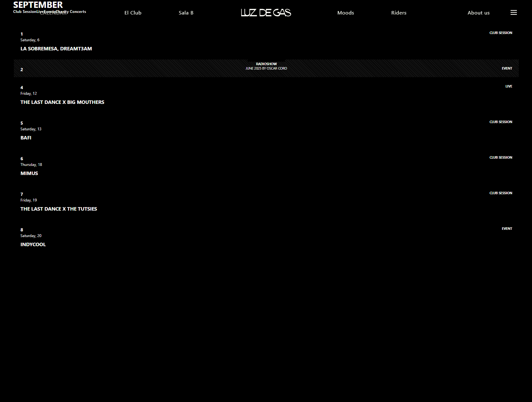Viewport: 532px width, 402px height.
Task: Click the Radioshow June 2025 banner
Action: pyautogui.click(x=266, y=66)
